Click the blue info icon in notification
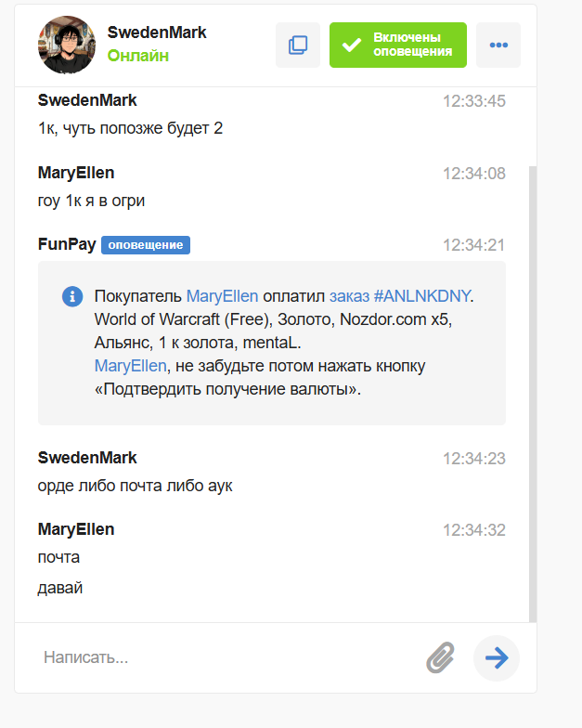Image resolution: width=582 pixels, height=728 pixels. click(x=72, y=295)
